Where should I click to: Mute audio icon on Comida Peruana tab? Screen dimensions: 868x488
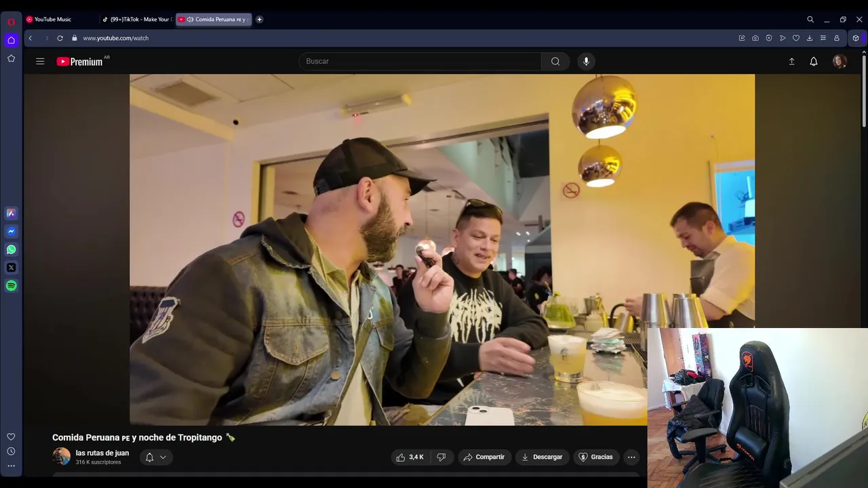[190, 20]
